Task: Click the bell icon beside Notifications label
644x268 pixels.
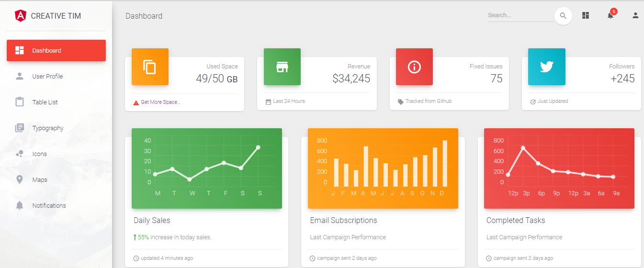Action: (x=20, y=205)
